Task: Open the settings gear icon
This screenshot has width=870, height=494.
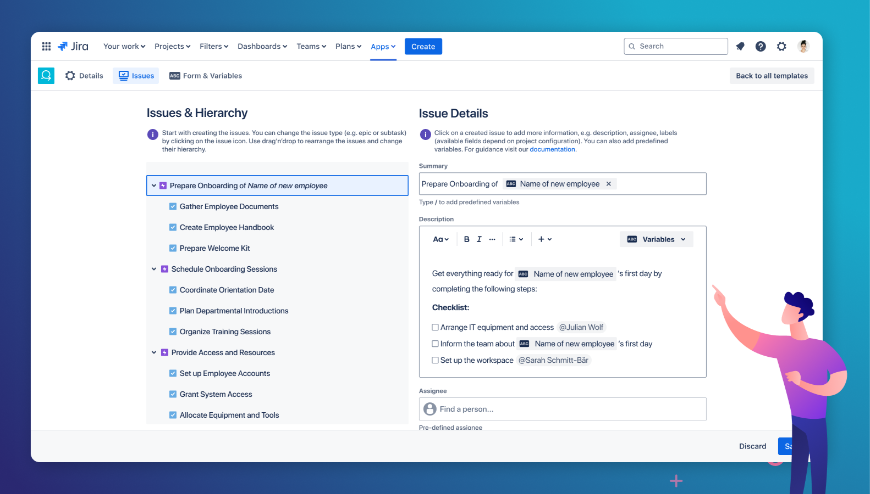Action: point(781,46)
